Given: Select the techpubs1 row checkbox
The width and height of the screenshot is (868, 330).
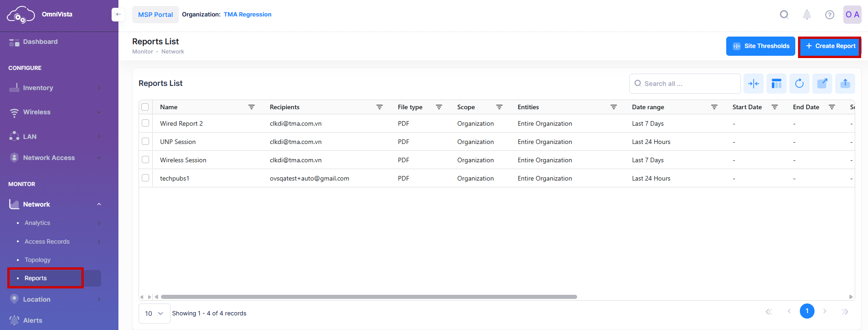Looking at the screenshot, I should coord(145,178).
